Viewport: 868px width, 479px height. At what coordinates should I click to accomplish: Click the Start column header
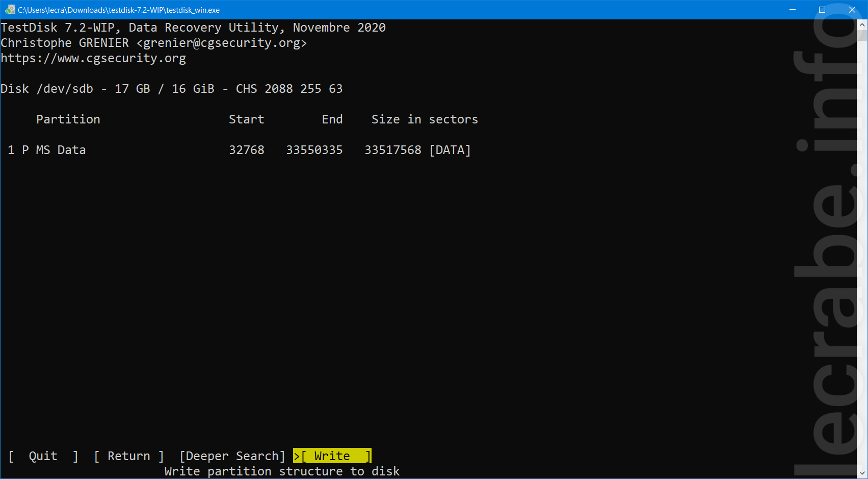247,119
